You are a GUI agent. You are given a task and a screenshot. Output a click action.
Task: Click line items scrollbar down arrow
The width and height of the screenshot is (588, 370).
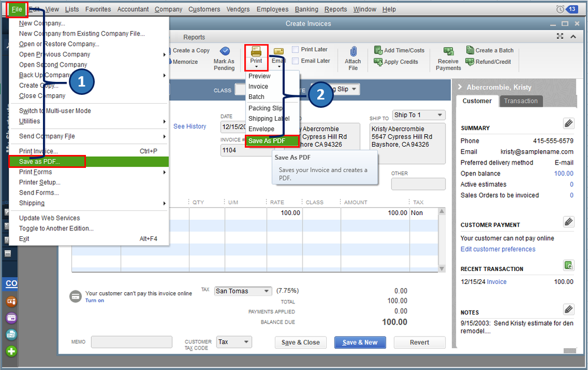coord(442,268)
